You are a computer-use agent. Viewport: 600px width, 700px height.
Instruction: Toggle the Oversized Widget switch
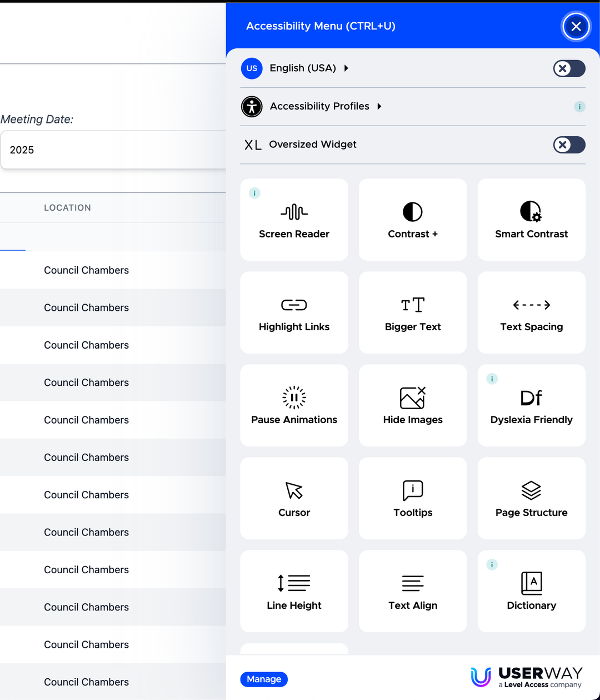(569, 145)
